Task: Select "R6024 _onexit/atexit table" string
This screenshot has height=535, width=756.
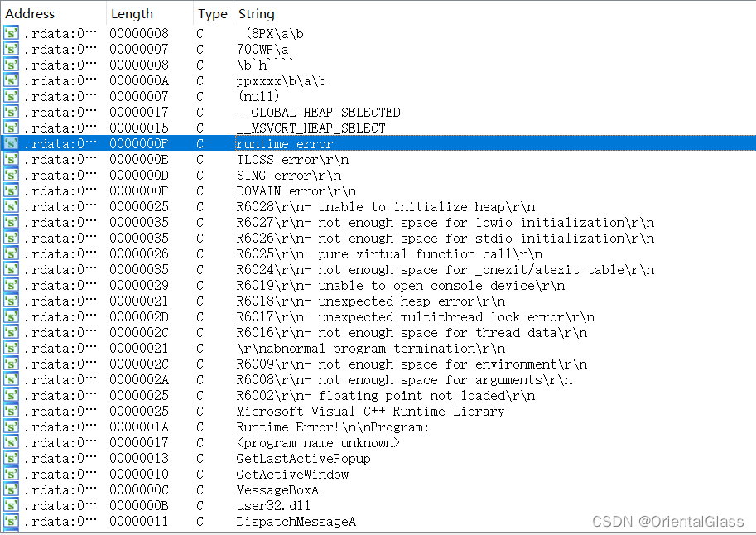Action: pyautogui.click(x=445, y=270)
